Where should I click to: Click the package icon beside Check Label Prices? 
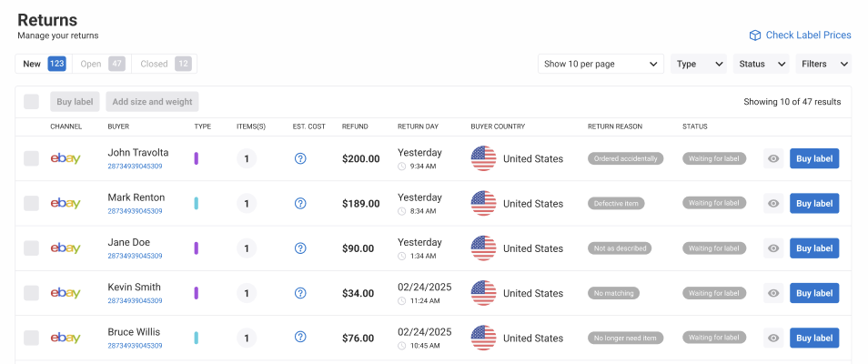coord(754,35)
